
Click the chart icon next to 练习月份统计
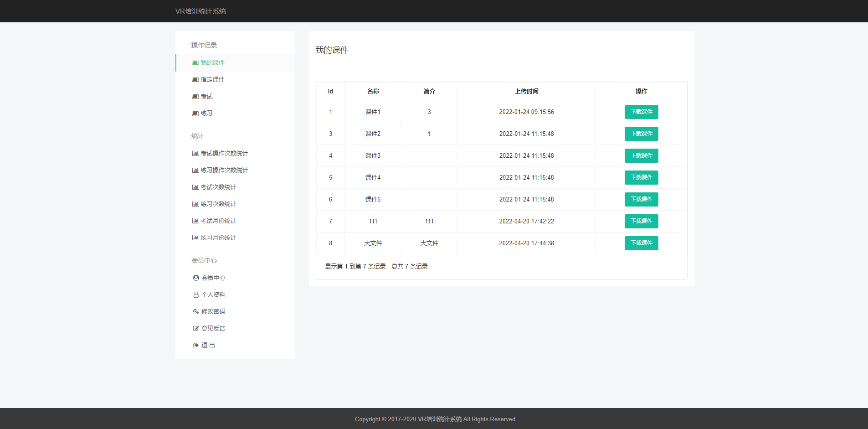(x=195, y=238)
